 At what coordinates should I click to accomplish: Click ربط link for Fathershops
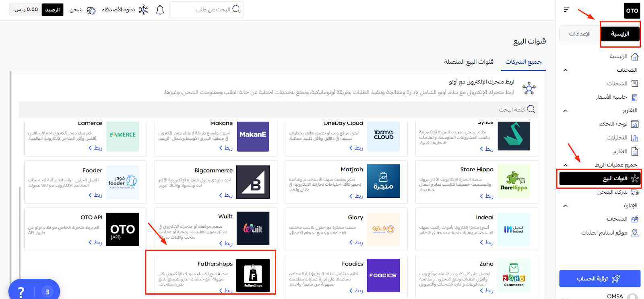click(226, 291)
